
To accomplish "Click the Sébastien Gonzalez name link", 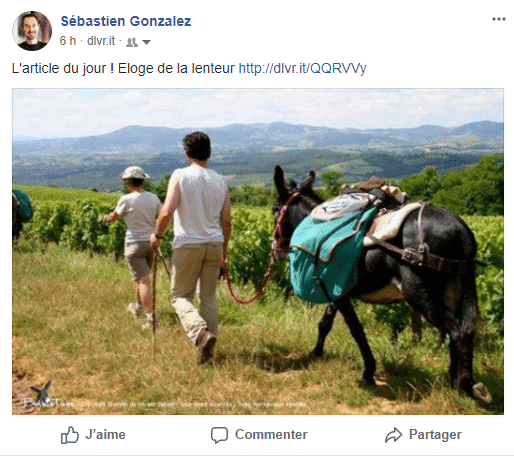I will tap(126, 21).
